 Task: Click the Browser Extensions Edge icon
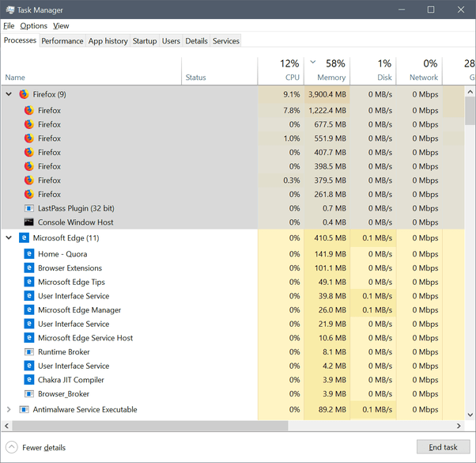(x=28, y=268)
